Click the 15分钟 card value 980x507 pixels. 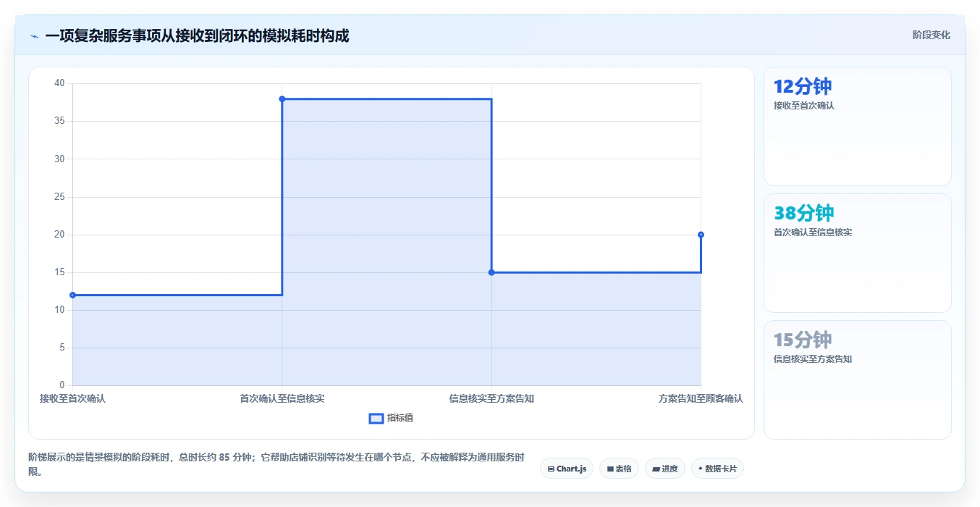pos(803,340)
